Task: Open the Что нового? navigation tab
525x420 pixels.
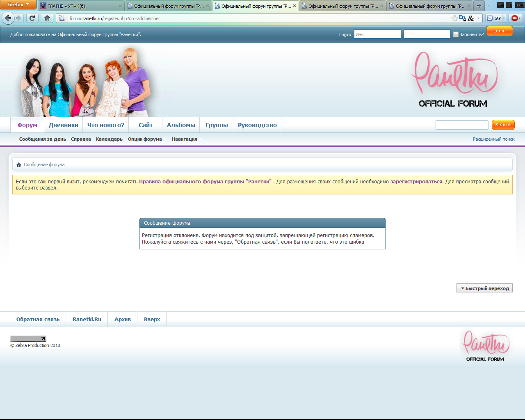Action: click(106, 125)
